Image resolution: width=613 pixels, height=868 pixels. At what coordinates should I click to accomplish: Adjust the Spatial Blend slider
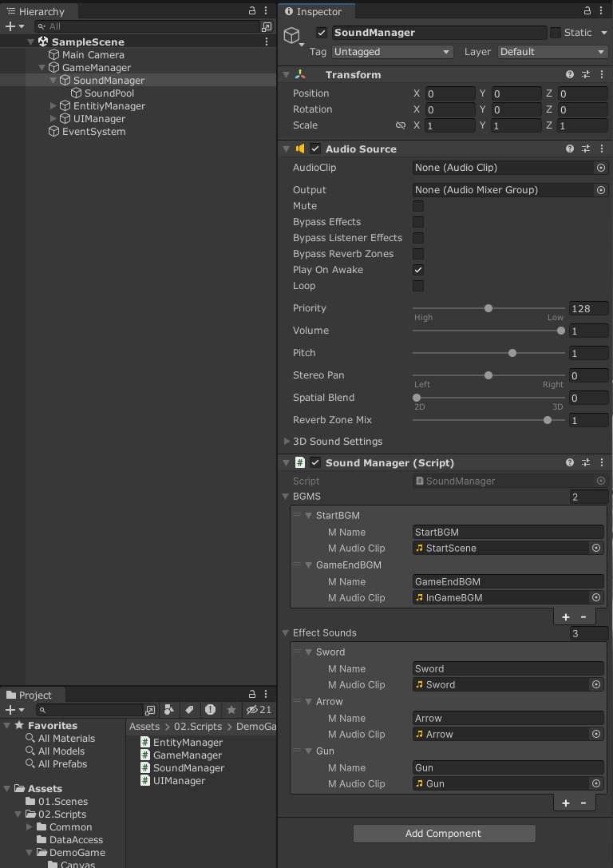[488, 398]
